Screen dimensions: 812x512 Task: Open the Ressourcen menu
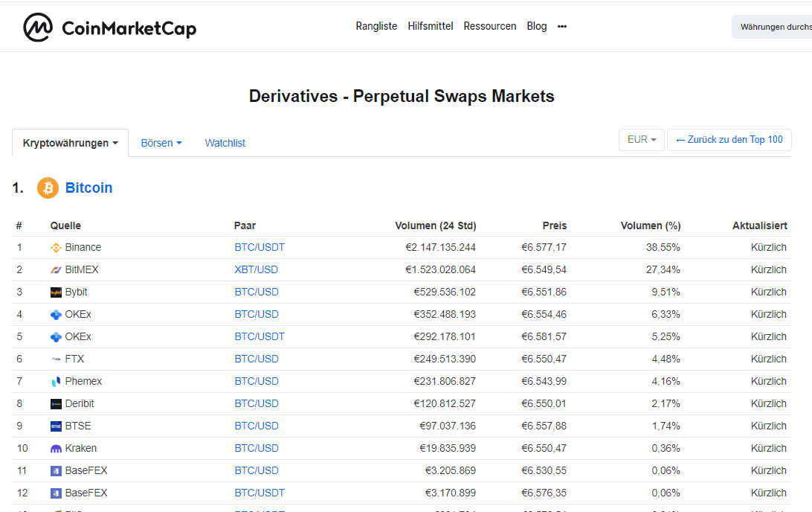490,26
